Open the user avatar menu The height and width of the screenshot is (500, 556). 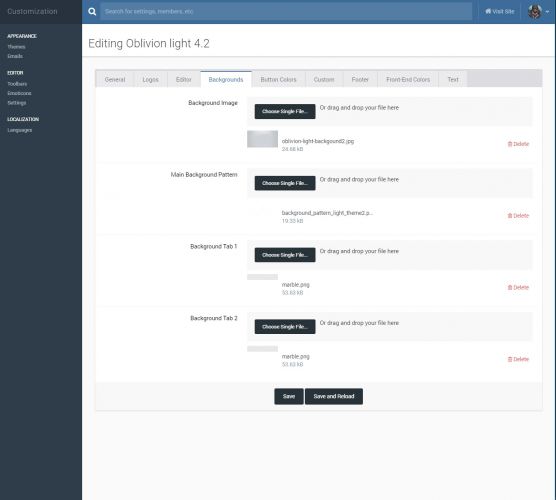[x=538, y=12]
